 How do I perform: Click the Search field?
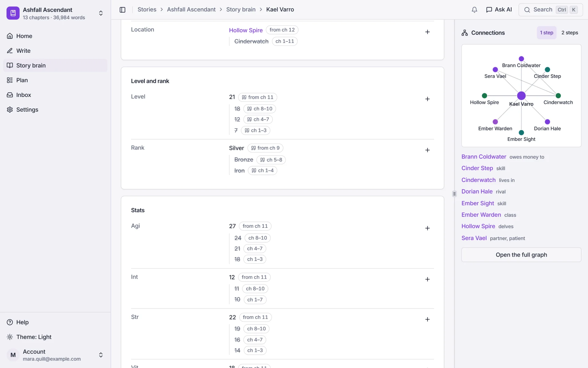click(x=550, y=10)
